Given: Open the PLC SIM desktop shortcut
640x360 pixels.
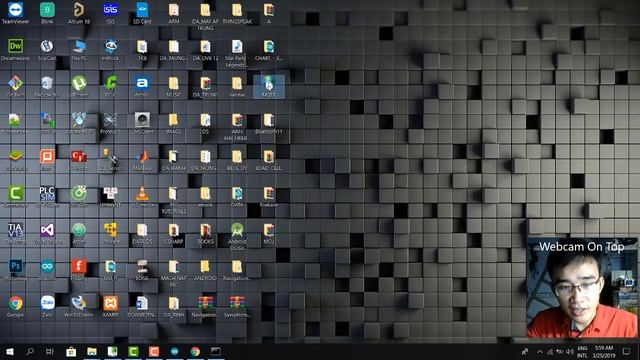Looking at the screenshot, I should pos(47,196).
